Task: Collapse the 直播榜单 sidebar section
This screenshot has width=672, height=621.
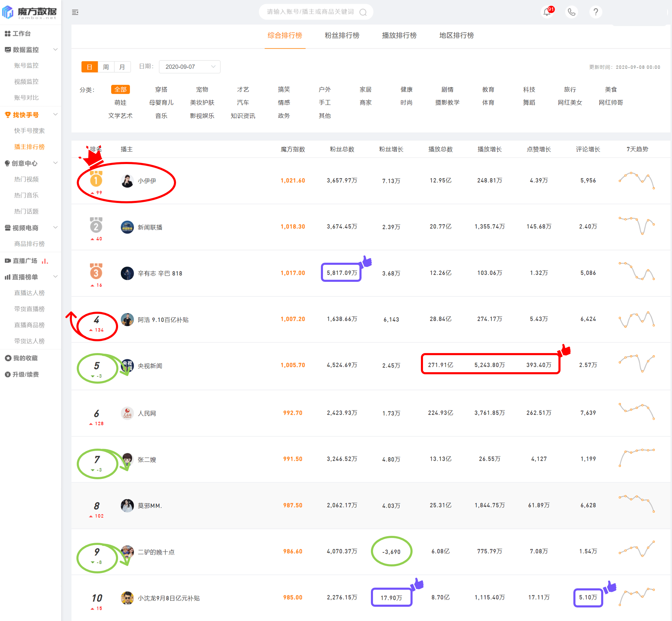Action: point(55,277)
